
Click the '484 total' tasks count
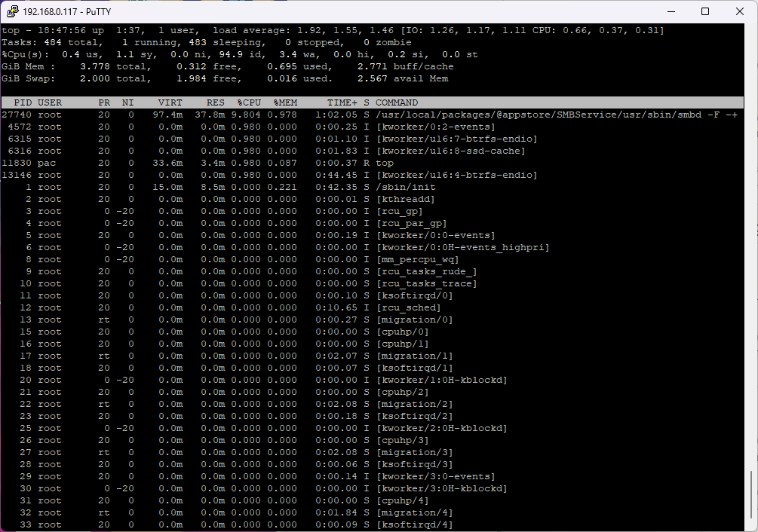click(71, 42)
